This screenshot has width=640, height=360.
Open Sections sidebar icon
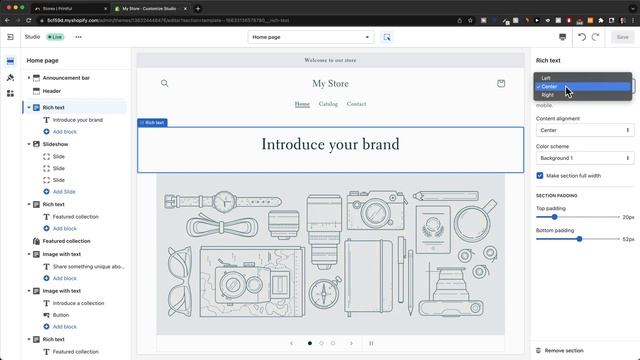(10, 62)
